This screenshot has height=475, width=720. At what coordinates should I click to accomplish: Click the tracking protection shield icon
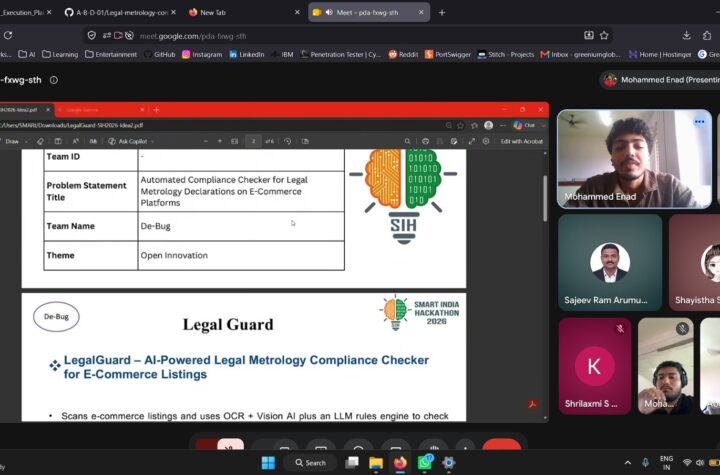(x=92, y=35)
